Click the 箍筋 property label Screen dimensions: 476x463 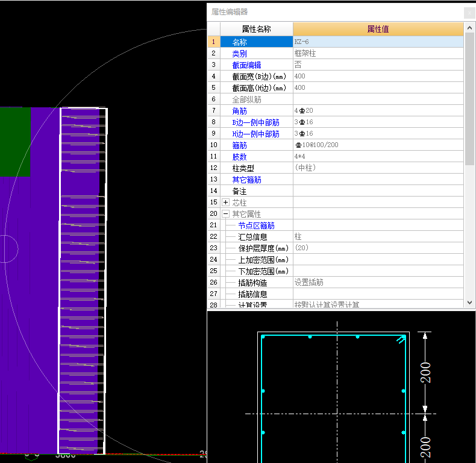click(x=240, y=145)
